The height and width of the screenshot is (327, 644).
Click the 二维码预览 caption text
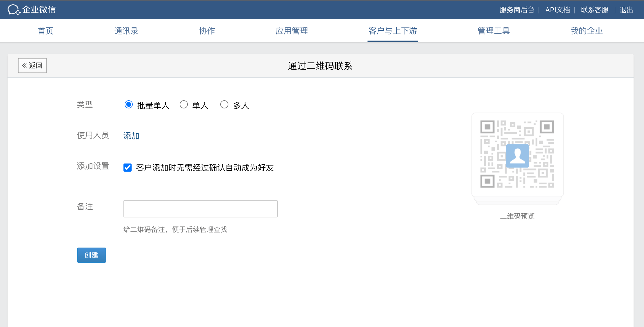pyautogui.click(x=517, y=216)
